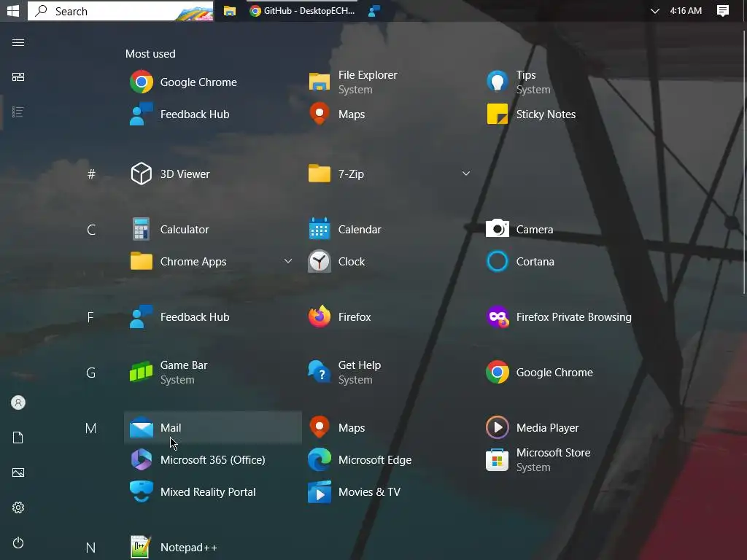Click the F letter group header

coord(90,318)
